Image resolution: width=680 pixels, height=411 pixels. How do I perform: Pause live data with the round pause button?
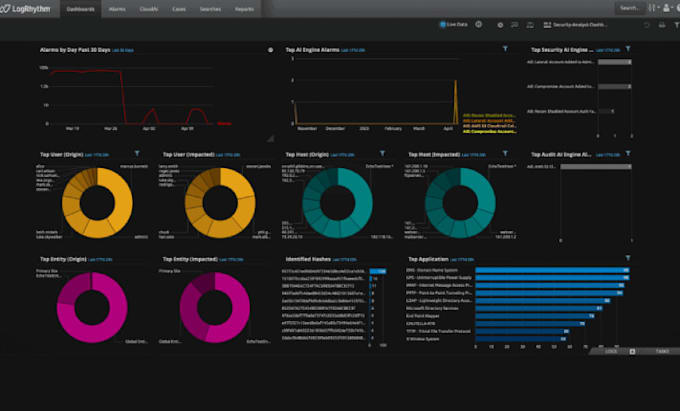click(479, 25)
